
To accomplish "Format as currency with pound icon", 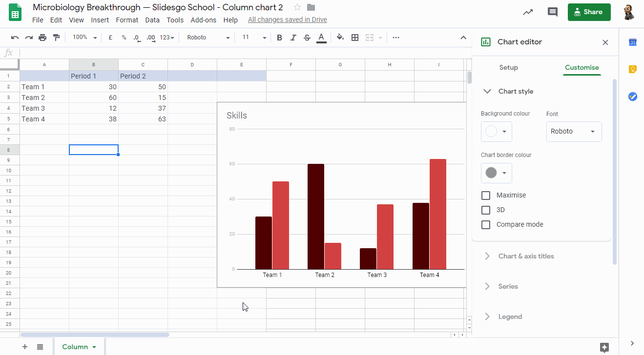I will [x=110, y=38].
